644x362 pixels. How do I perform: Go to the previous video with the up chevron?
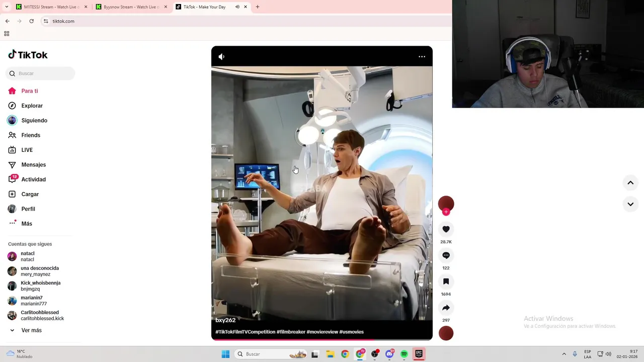630,183
